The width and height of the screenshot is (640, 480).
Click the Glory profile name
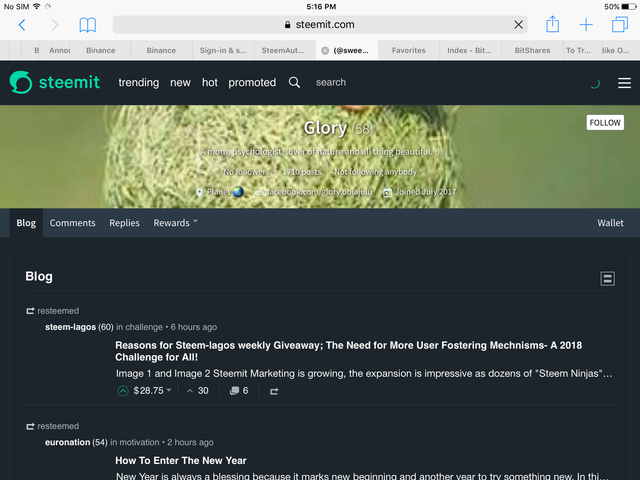pos(325,128)
